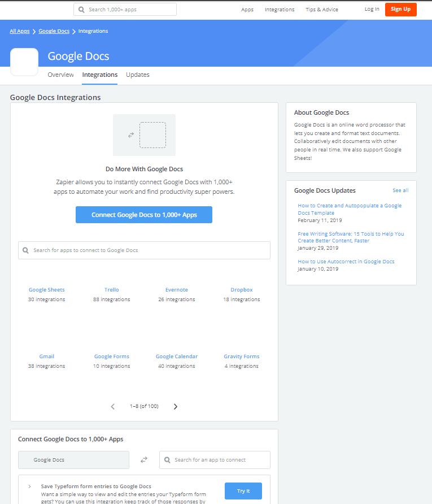Focus Search for an app to connect field

(215, 460)
